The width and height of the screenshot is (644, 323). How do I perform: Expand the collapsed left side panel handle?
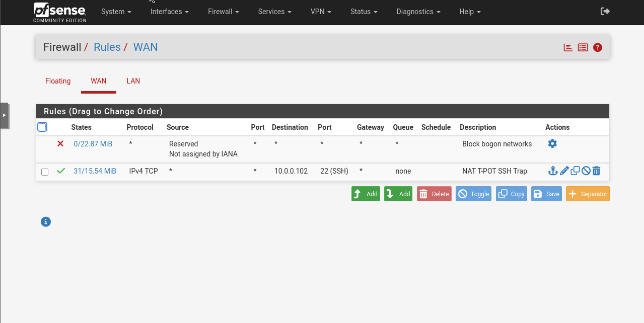click(x=4, y=115)
